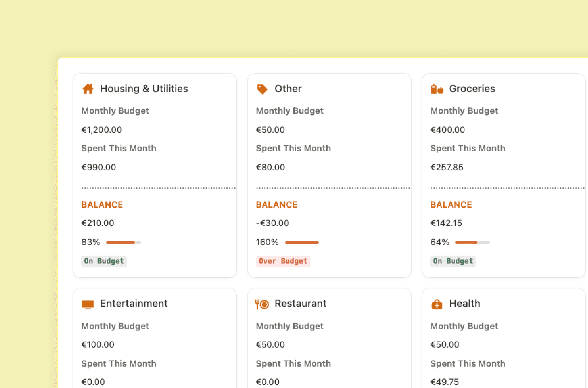
Task: Click the Other category tag icon
Action: coord(263,89)
